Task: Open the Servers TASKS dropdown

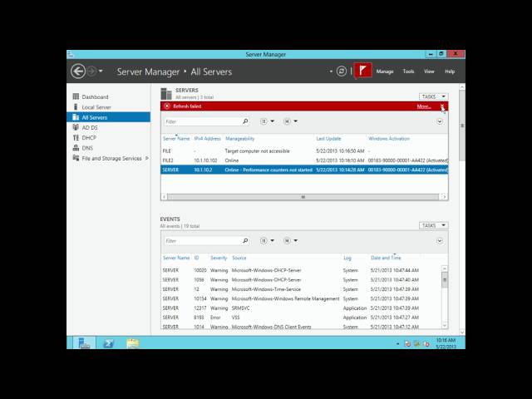Action: click(434, 96)
